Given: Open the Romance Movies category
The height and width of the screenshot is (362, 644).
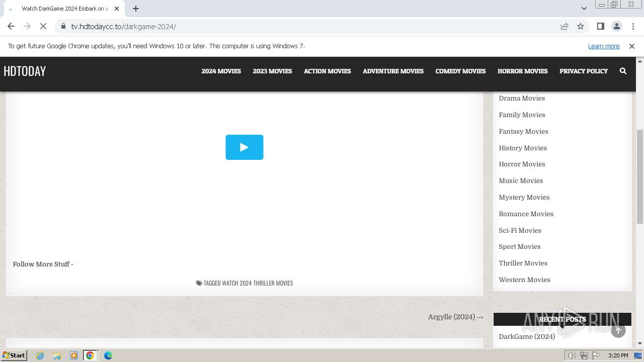Looking at the screenshot, I should click(x=526, y=214).
